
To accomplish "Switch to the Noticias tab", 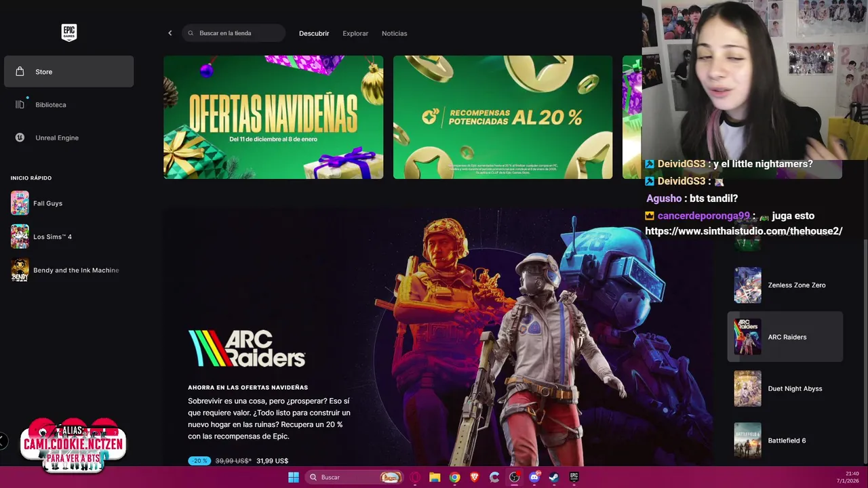I will point(395,33).
